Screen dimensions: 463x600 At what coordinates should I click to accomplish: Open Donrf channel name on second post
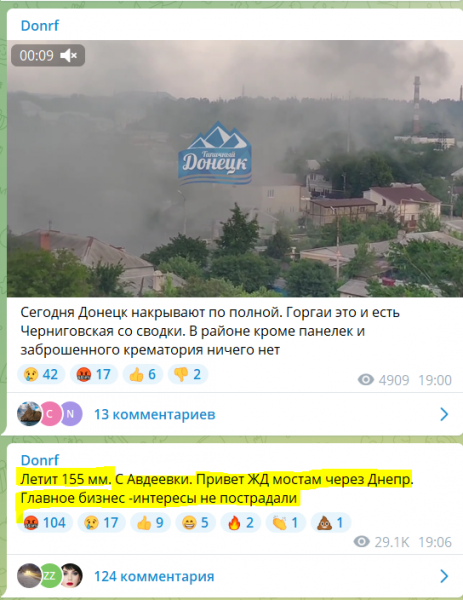tap(40, 460)
